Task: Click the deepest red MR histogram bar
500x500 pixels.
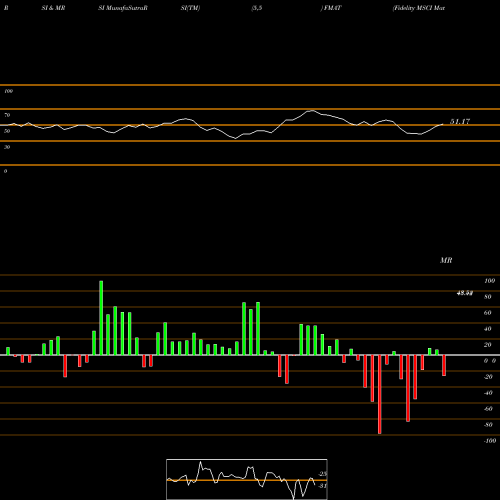Action: point(380,394)
